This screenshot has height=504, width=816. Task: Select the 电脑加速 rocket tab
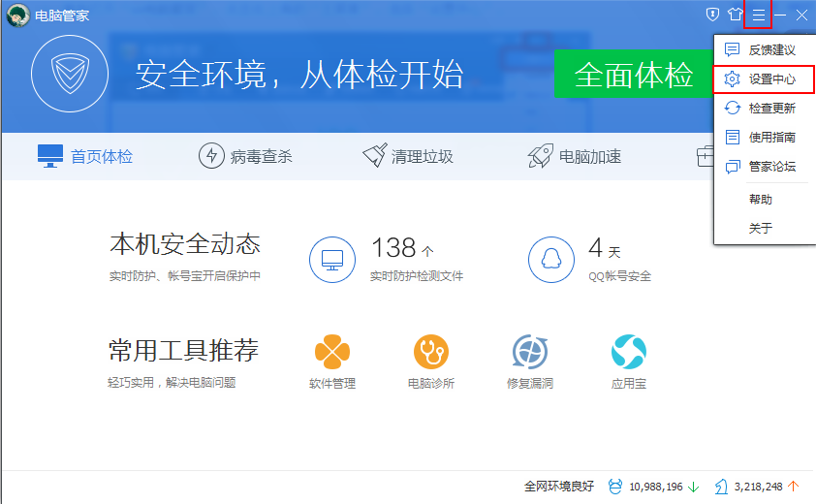tap(575, 156)
